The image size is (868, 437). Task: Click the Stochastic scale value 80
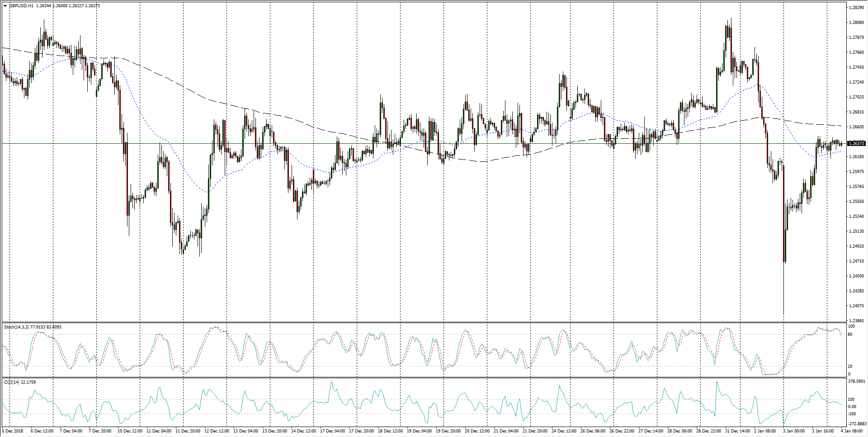tap(850, 334)
